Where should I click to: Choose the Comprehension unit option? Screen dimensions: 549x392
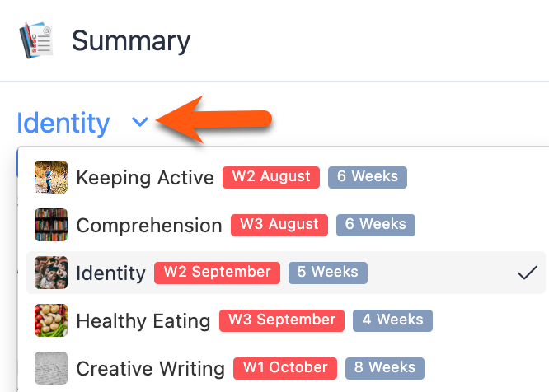[149, 225]
